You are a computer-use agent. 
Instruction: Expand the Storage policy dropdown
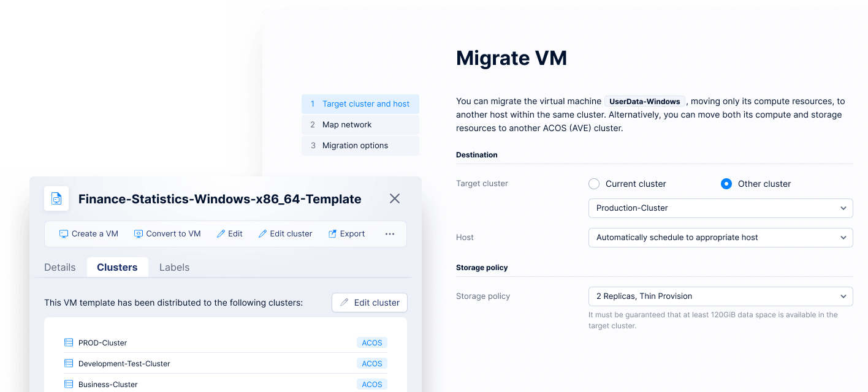pos(720,296)
